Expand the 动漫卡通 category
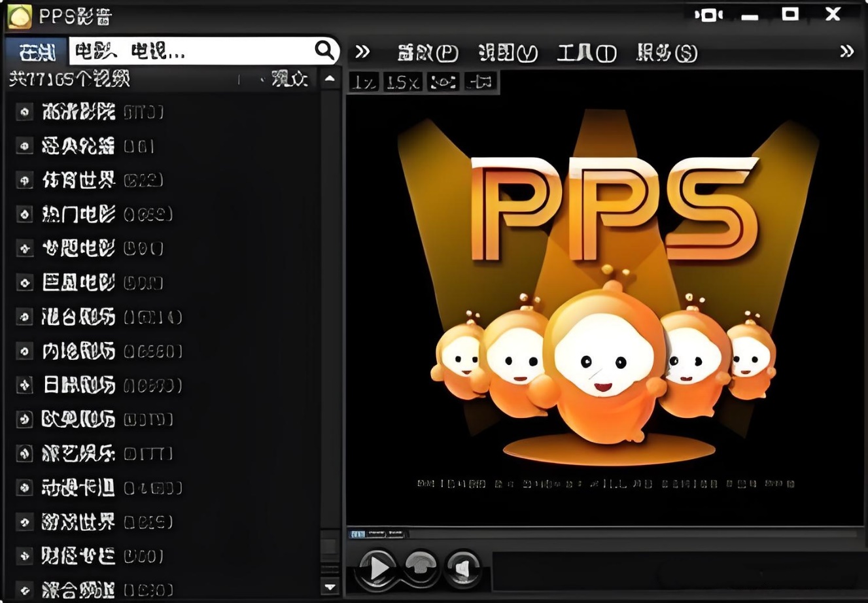The width and height of the screenshot is (868, 603). [x=24, y=488]
